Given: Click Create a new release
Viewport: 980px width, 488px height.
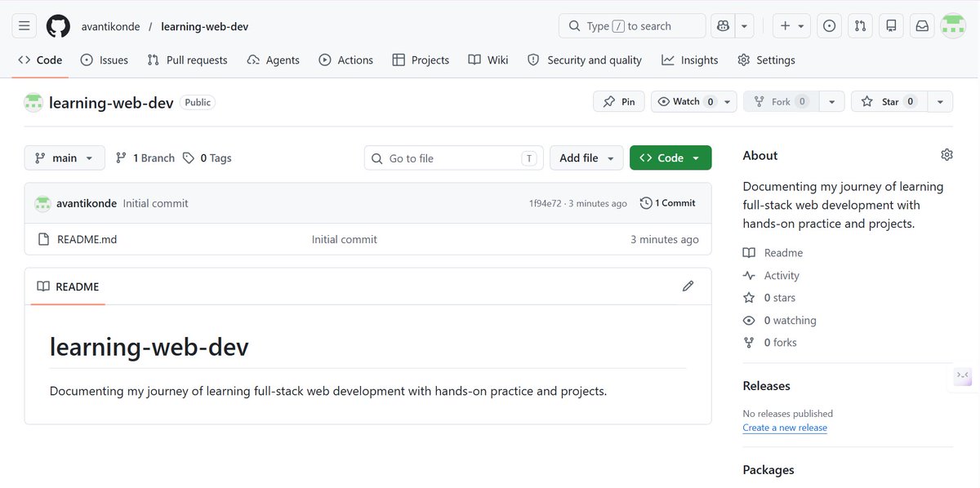Looking at the screenshot, I should 785,428.
